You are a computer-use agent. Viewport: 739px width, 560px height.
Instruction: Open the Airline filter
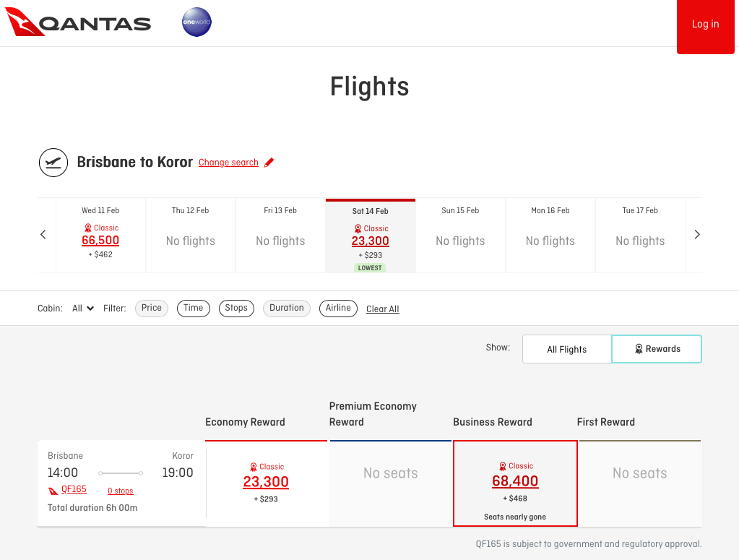click(338, 309)
